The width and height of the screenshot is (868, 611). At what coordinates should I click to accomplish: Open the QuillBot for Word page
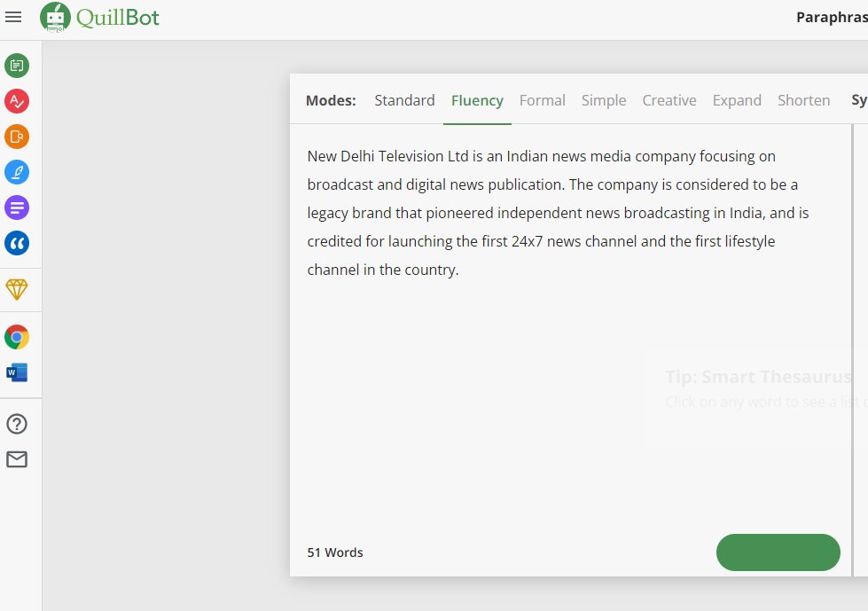pyautogui.click(x=19, y=372)
